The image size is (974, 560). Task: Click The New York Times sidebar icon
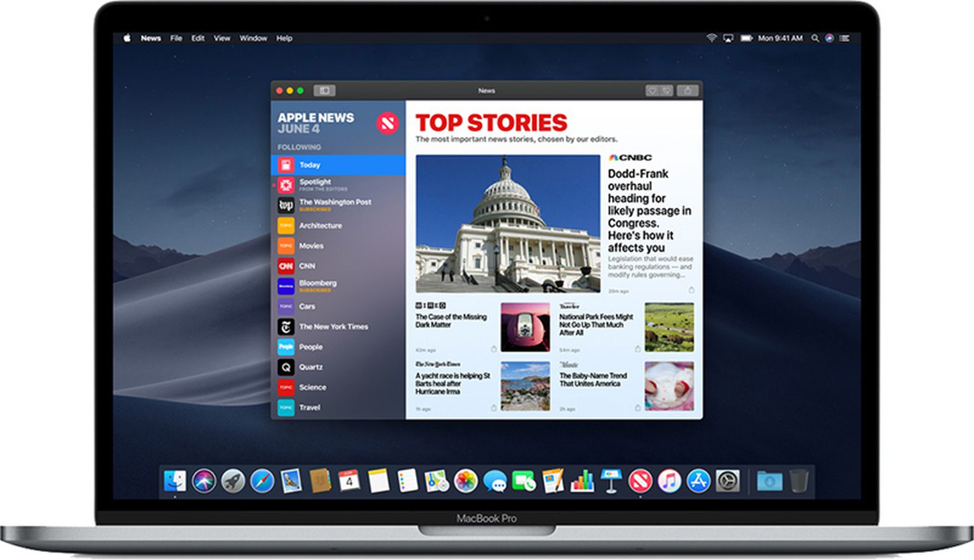pyautogui.click(x=286, y=327)
